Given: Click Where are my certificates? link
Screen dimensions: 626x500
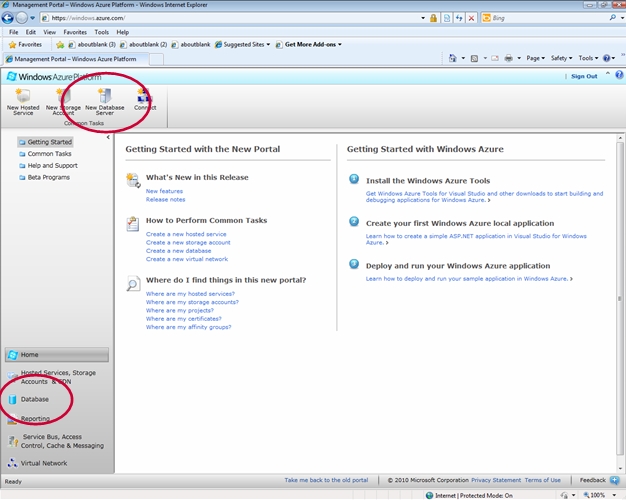Looking at the screenshot, I should point(184,319).
